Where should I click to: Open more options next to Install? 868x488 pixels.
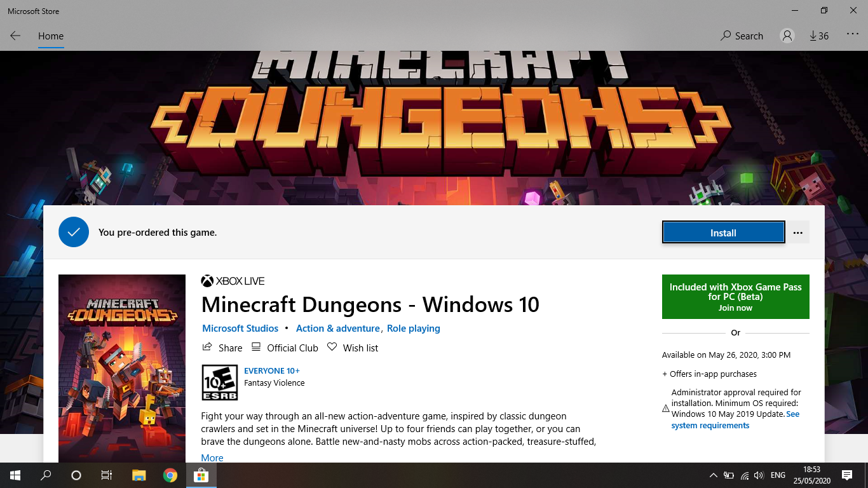point(798,233)
